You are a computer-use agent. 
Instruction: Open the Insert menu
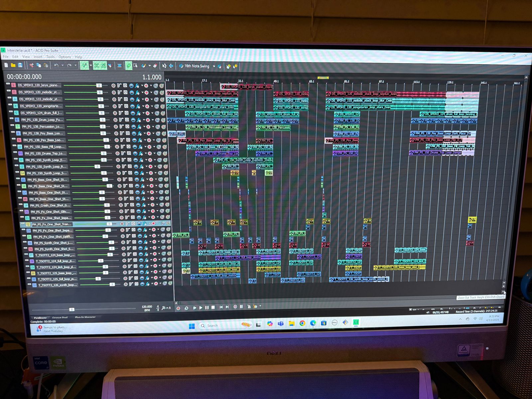(38, 57)
